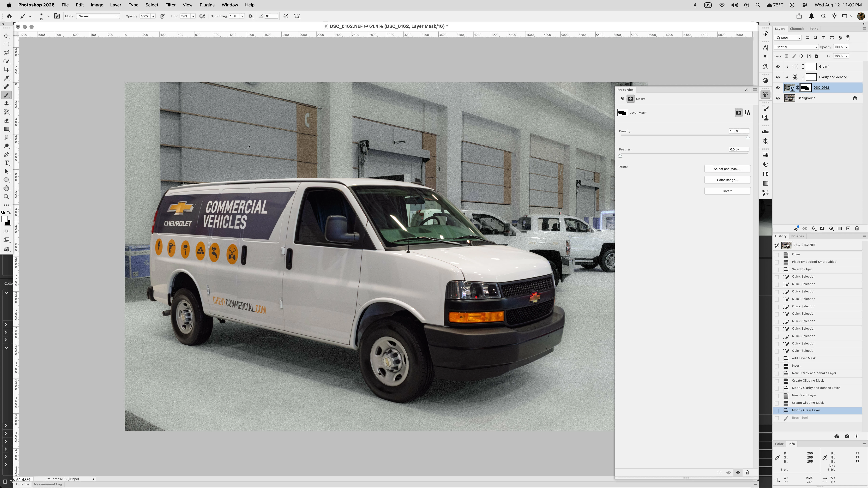Select the Rectangular Marquee tool
Image resolution: width=868 pixels, height=488 pixels.
(6, 44)
